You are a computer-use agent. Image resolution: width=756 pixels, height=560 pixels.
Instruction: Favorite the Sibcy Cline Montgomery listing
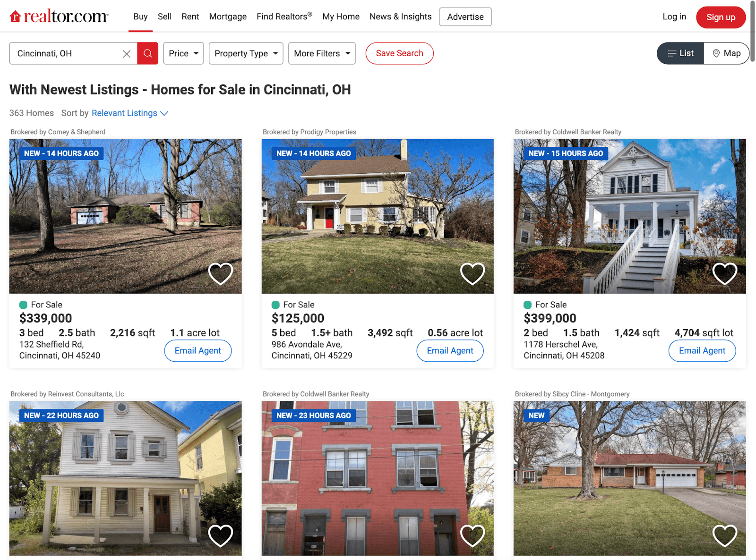[x=725, y=535]
